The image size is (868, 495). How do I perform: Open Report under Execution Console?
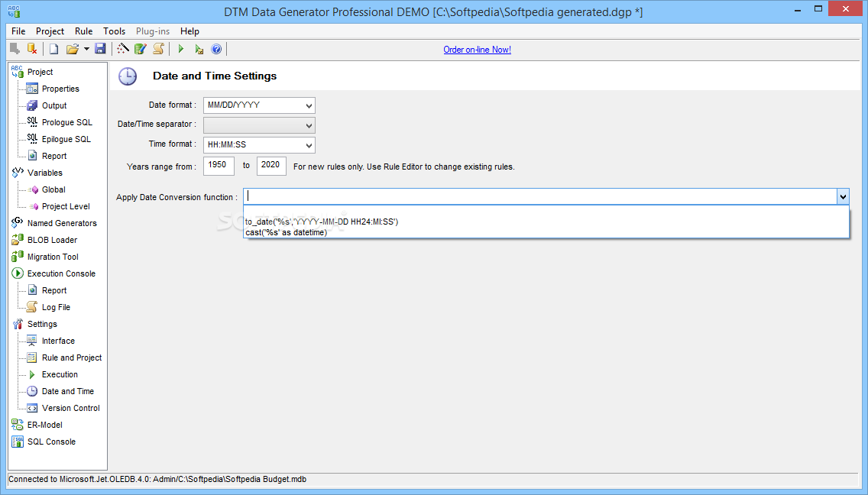pyautogui.click(x=54, y=290)
